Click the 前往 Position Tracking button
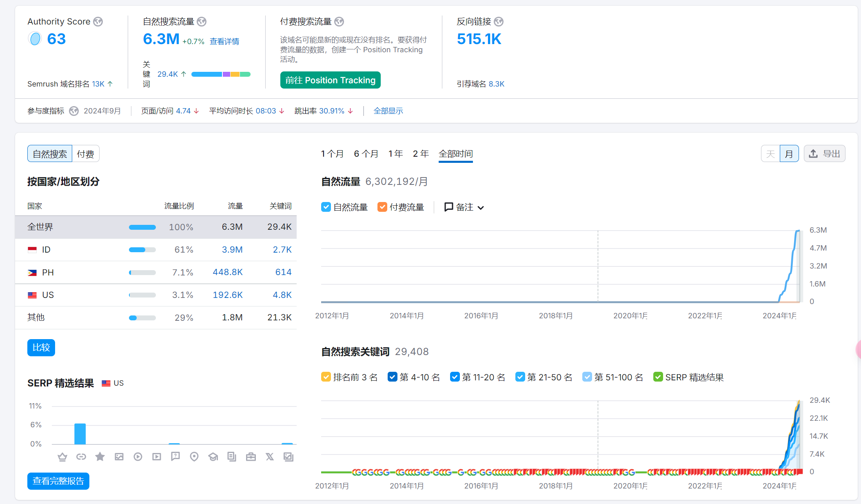 (331, 80)
